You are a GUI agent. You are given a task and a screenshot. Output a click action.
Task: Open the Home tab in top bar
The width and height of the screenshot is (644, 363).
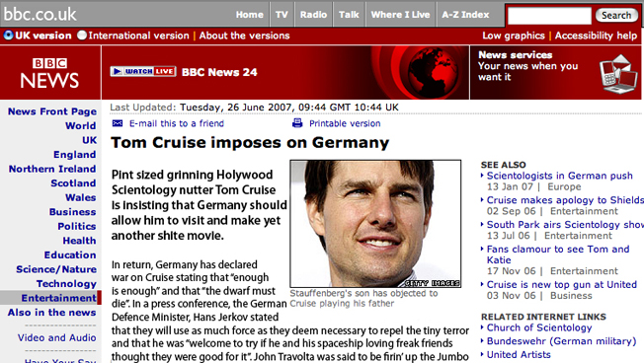pos(249,15)
